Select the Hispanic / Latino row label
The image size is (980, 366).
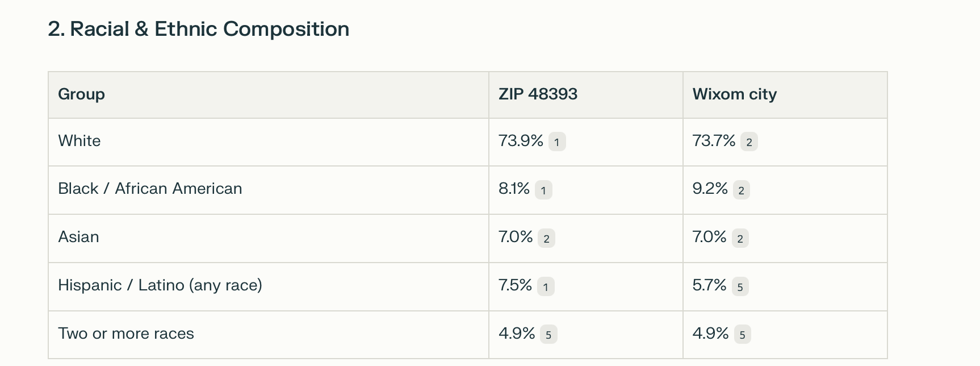click(160, 285)
